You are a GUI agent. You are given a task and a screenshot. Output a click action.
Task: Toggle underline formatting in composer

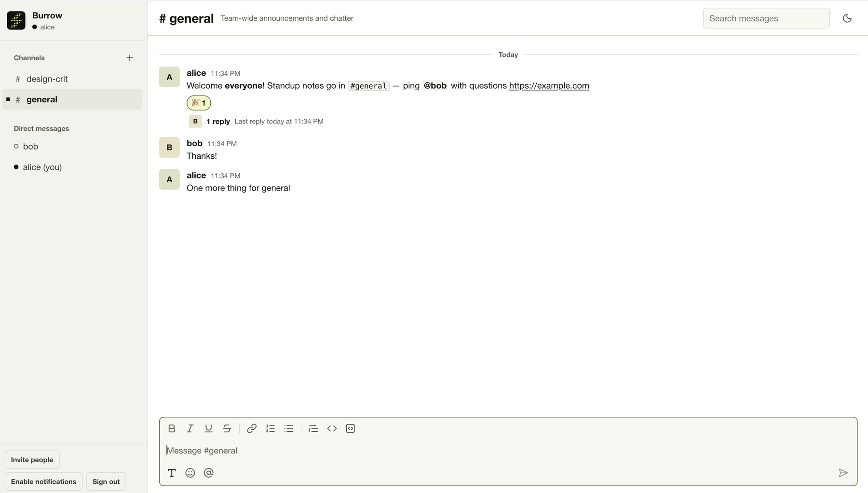tap(208, 428)
